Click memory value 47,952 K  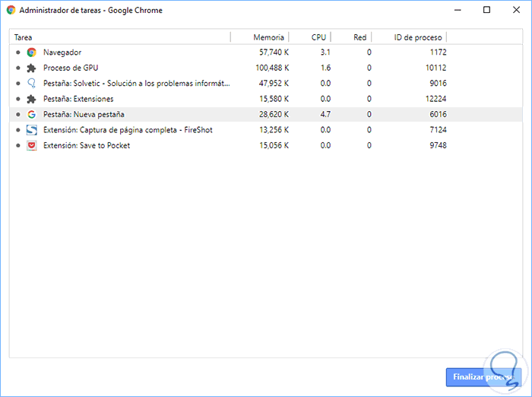274,83
